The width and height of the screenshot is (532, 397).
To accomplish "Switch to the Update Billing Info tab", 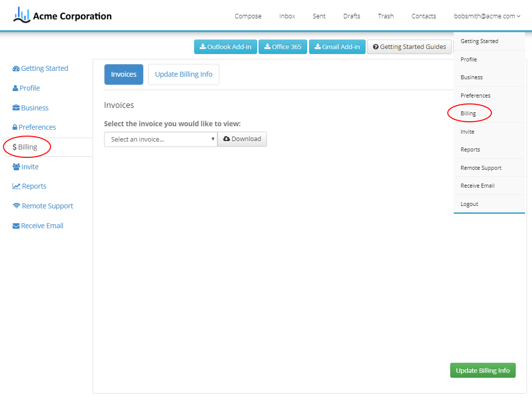I will [x=184, y=74].
